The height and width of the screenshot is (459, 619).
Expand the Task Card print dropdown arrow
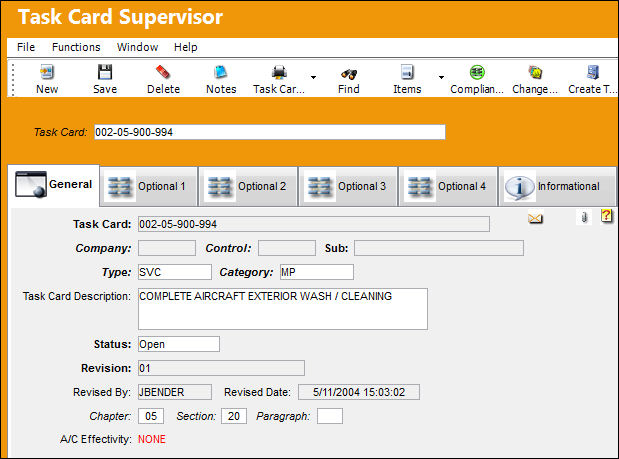(x=313, y=77)
